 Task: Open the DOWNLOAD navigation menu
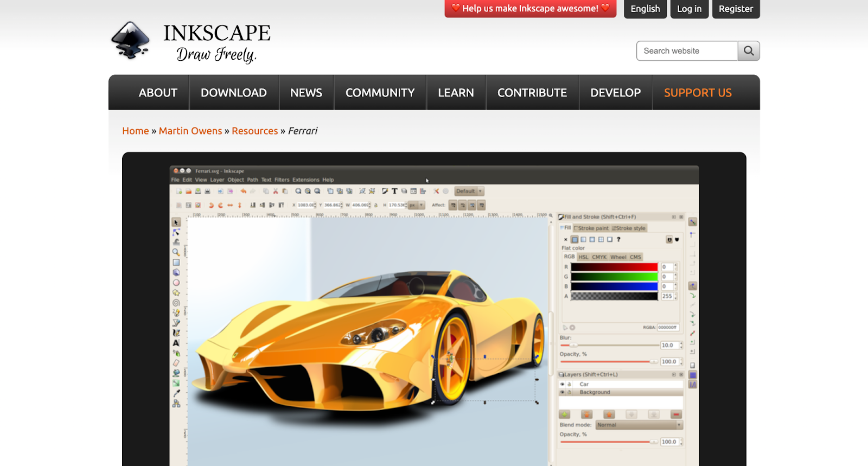pyautogui.click(x=234, y=93)
